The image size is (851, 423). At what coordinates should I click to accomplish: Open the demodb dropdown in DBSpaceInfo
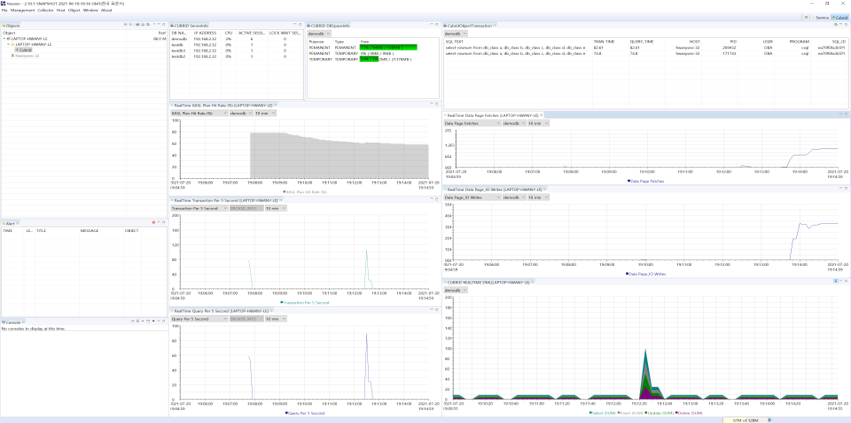click(319, 33)
